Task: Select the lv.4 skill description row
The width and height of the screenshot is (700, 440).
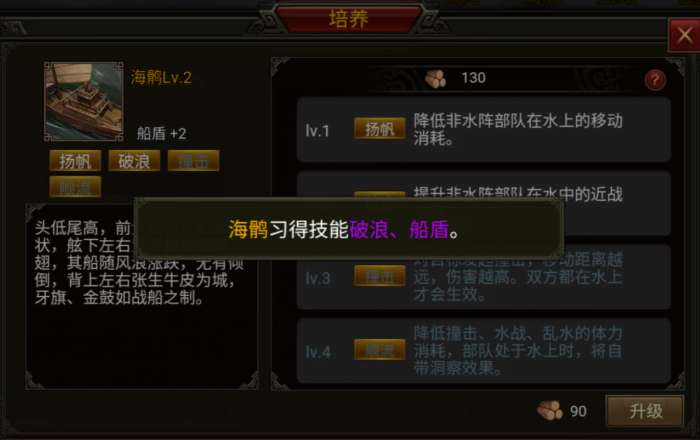Action: 484,350
